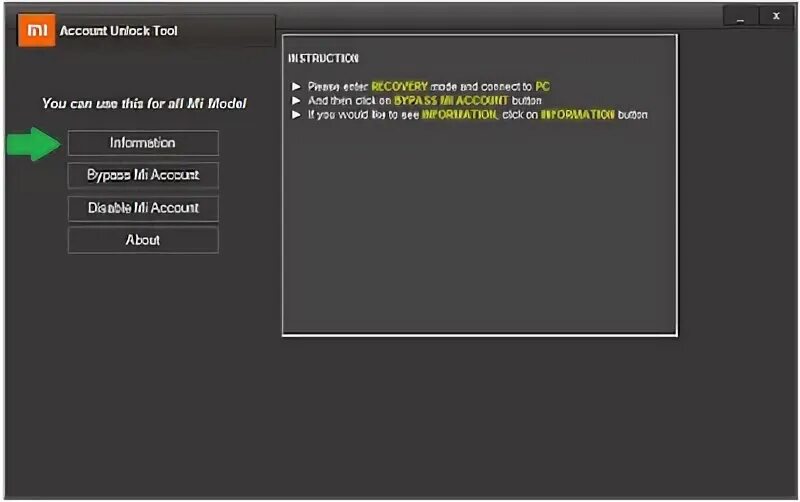Click the 'And then click on BYPASS MI ACCOUNT' line
This screenshot has width=800, height=502.
[424, 101]
